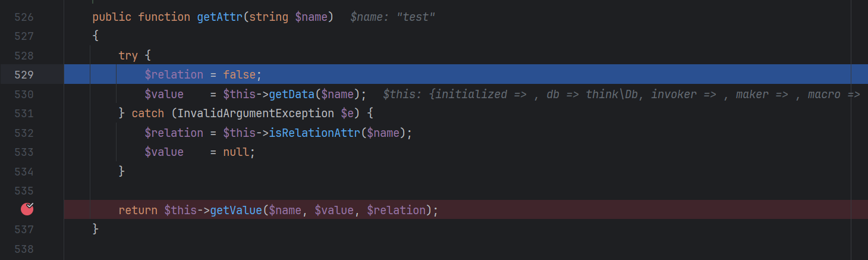Screen dimensions: 868x260
Task: Click the public keyword on line 526
Action: tap(112, 17)
